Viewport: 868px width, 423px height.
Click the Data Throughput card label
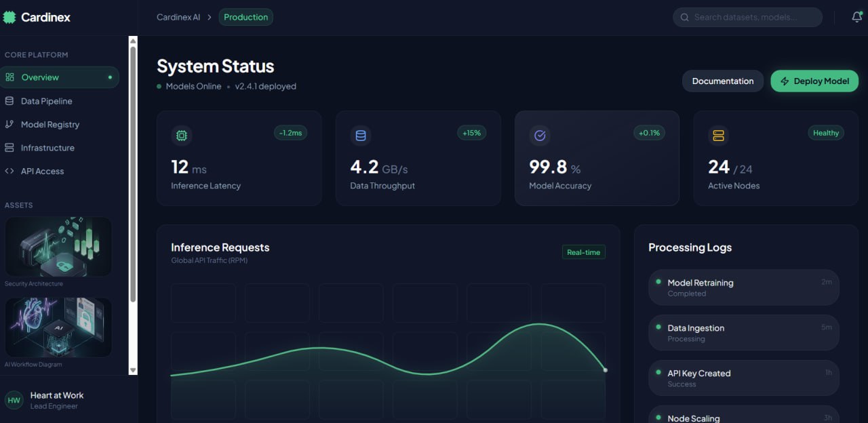382,186
